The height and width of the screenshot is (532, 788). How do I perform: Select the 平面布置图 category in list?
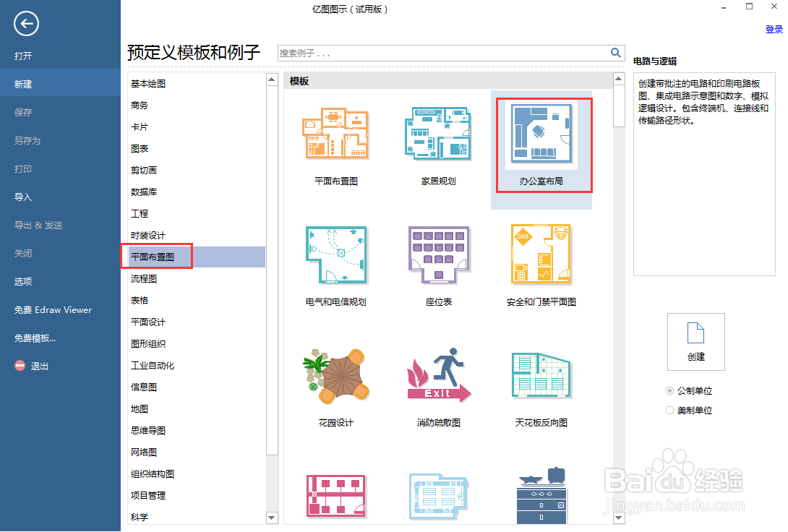197,257
